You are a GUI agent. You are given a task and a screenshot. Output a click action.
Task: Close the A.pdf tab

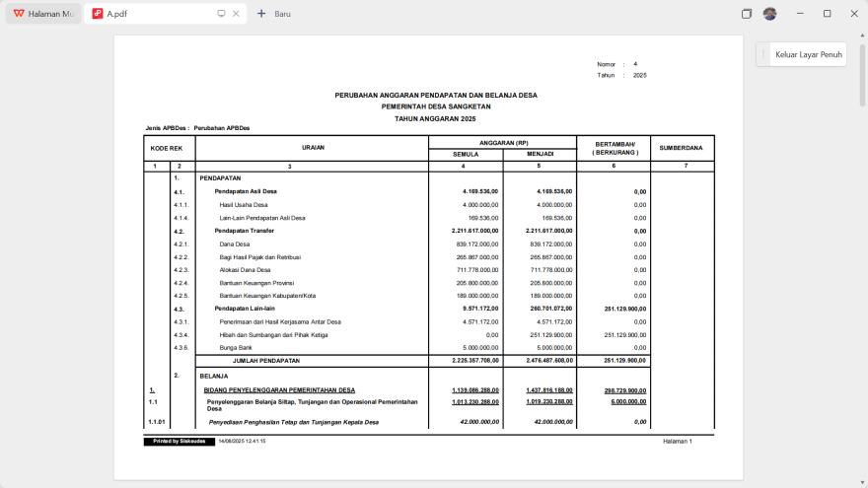pos(236,14)
